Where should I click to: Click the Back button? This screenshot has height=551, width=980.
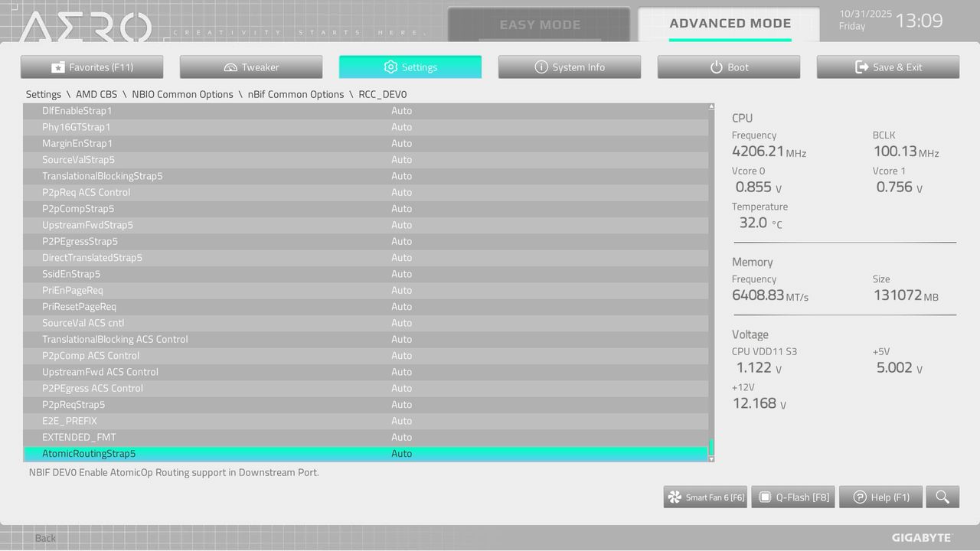point(44,538)
